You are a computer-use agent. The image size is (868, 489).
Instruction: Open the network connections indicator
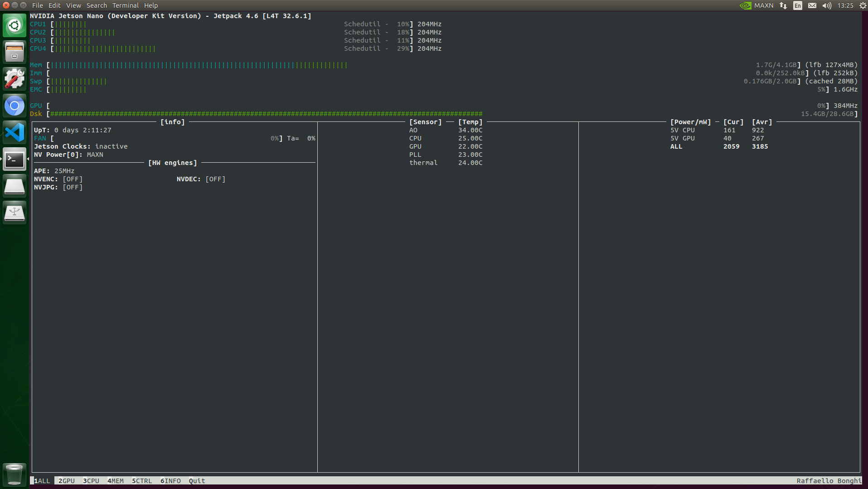(x=783, y=5)
